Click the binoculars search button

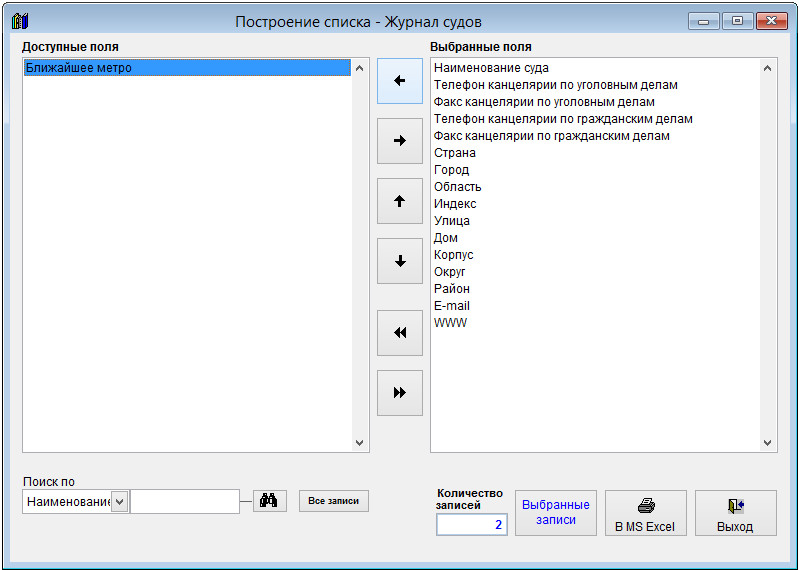[x=270, y=501]
